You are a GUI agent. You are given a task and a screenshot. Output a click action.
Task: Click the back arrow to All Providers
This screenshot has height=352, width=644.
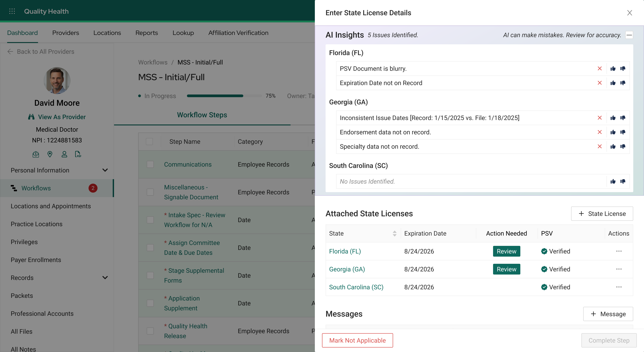click(10, 52)
